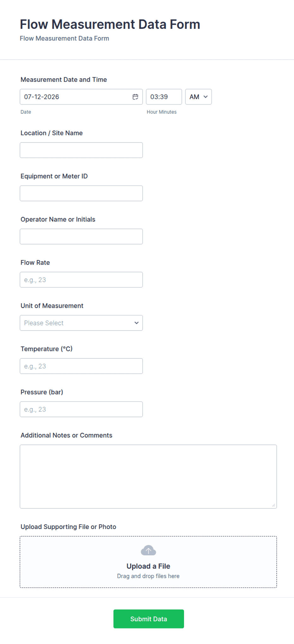The image size is (294, 644).
Task: Click the Pressure (bar) input field
Action: [x=81, y=409]
